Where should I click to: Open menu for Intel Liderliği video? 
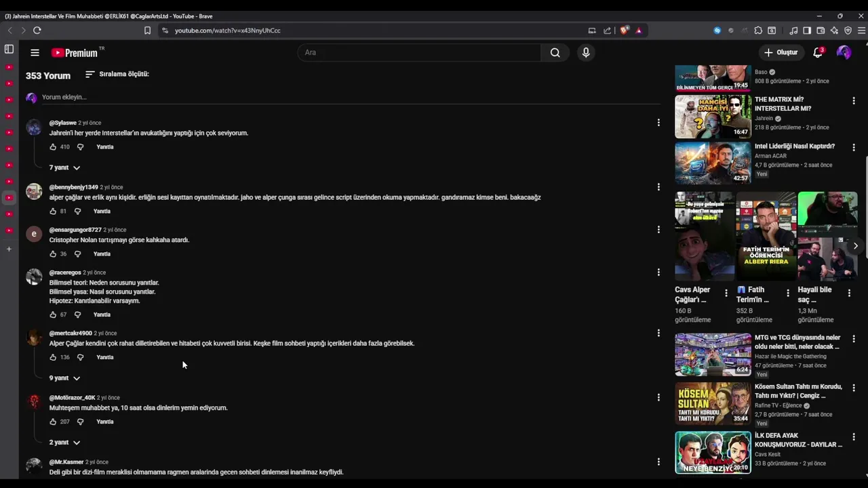coord(853,147)
